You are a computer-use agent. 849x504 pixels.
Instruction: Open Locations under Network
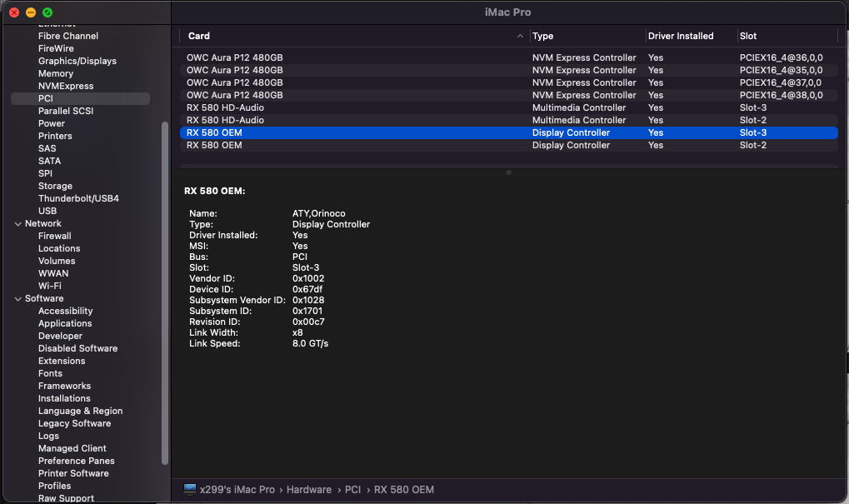point(59,248)
